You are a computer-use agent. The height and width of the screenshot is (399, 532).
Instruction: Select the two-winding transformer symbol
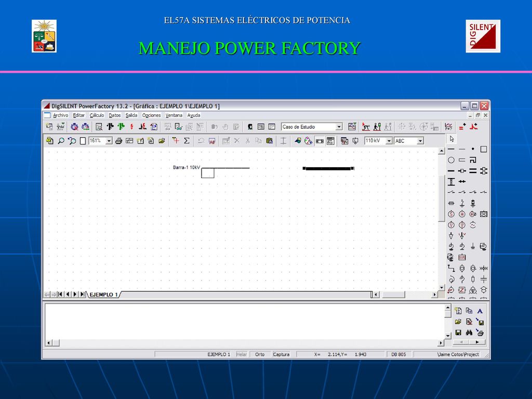462,269
